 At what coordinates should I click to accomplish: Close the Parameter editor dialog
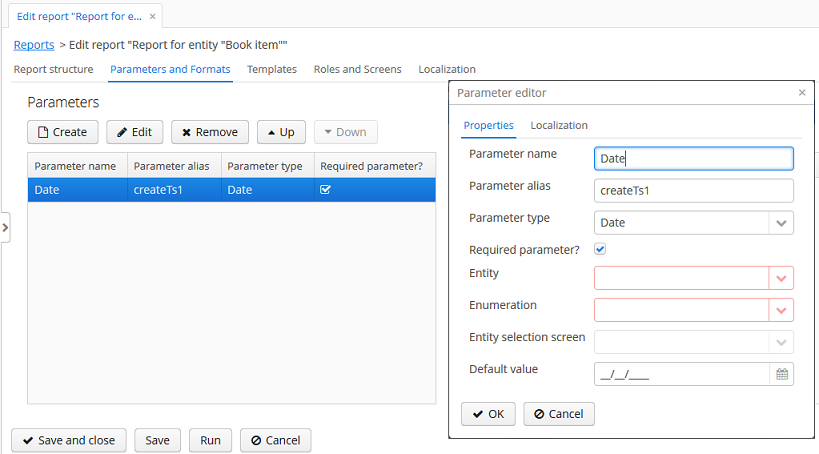click(802, 92)
